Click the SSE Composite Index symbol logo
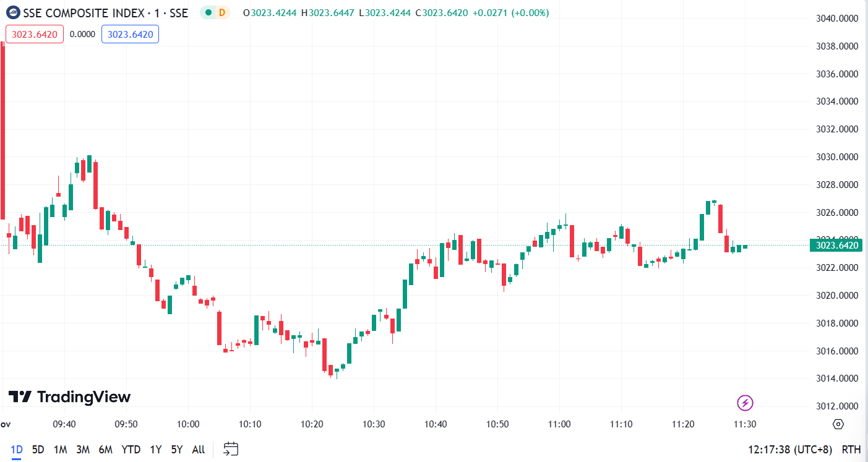Image resolution: width=868 pixels, height=462 pixels. coord(13,12)
